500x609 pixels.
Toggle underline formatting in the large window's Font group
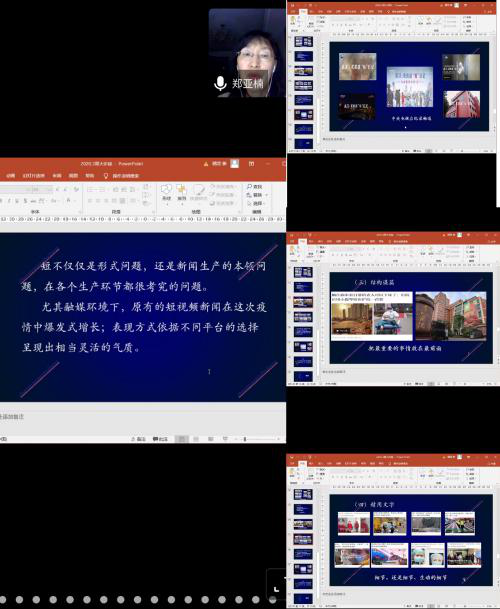(x=17, y=200)
